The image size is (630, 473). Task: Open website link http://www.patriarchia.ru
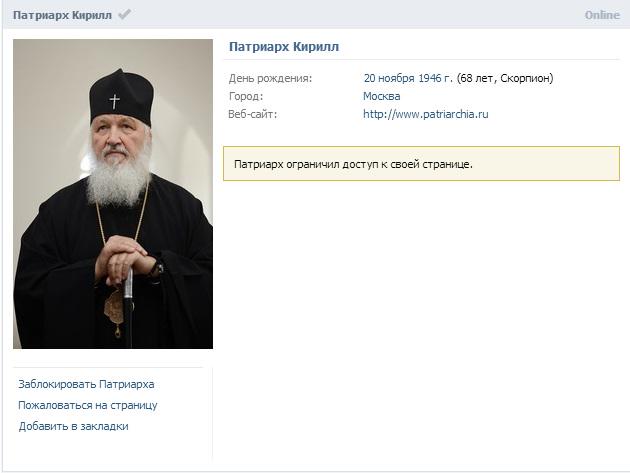(426, 115)
